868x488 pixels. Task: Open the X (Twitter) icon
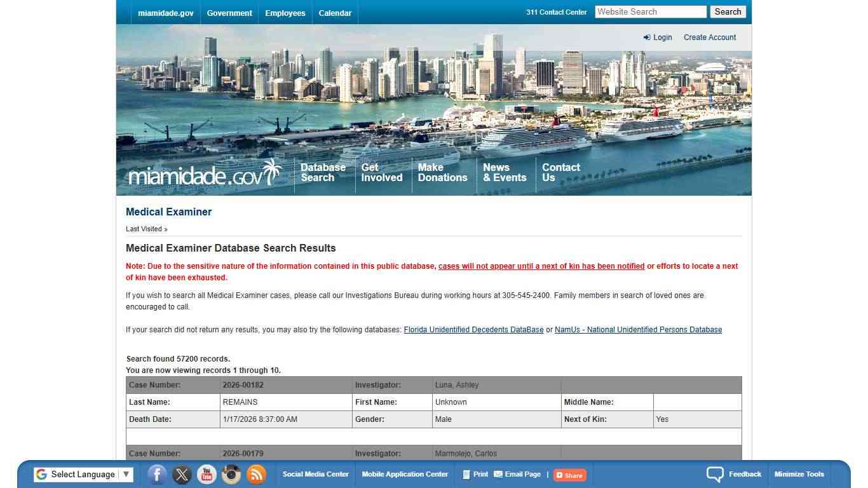tap(182, 474)
